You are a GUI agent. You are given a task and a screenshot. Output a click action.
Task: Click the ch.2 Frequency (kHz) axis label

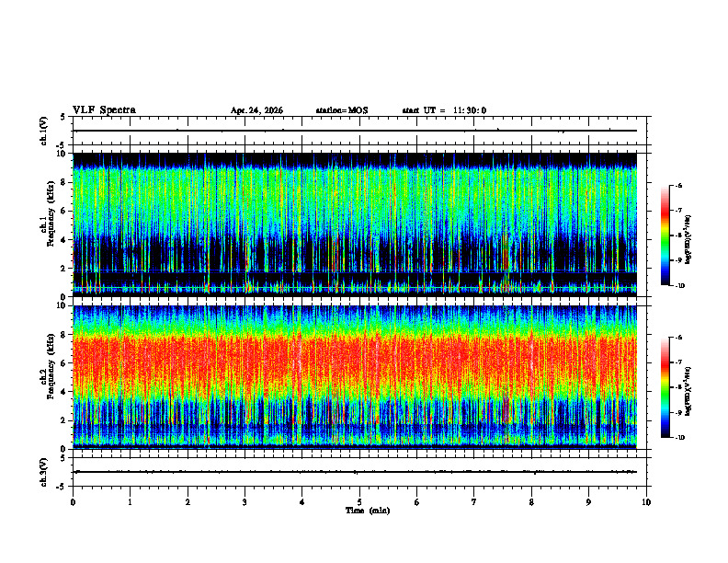click(x=50, y=377)
